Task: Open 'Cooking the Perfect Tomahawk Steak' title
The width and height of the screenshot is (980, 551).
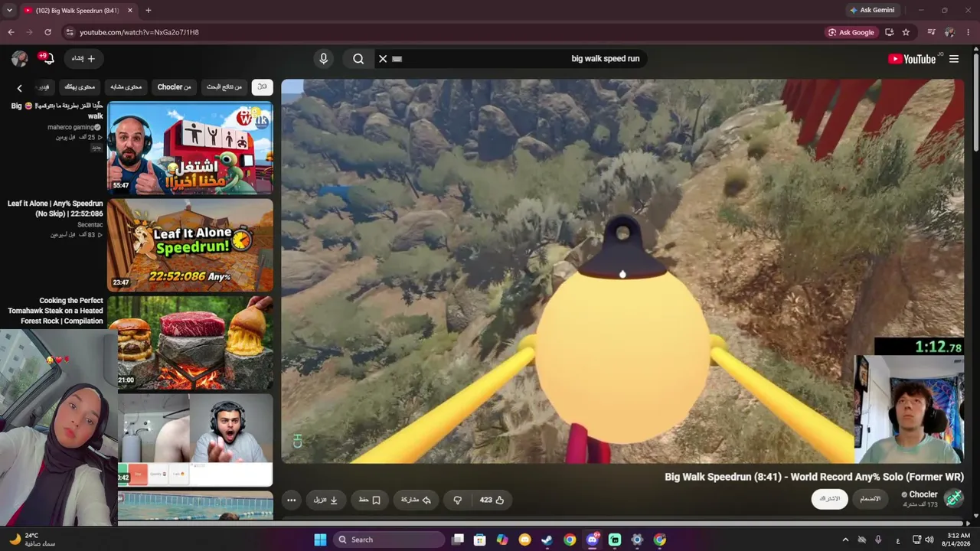Action: [55, 311]
